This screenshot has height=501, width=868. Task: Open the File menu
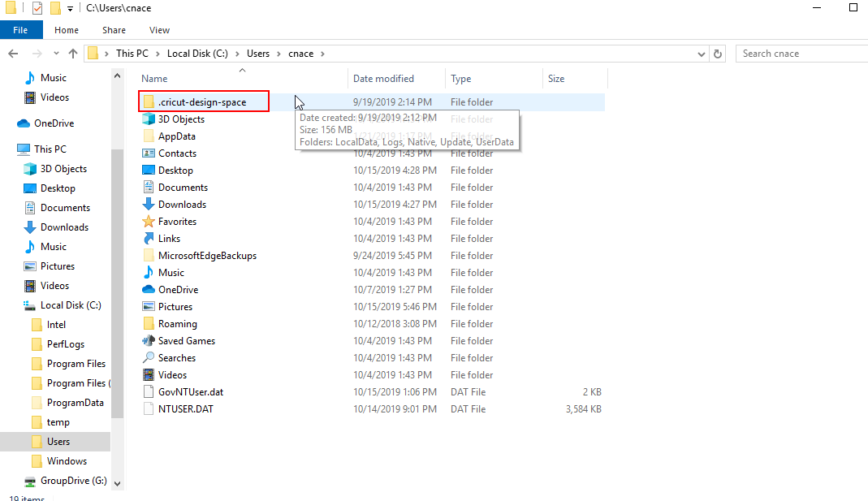tap(20, 29)
